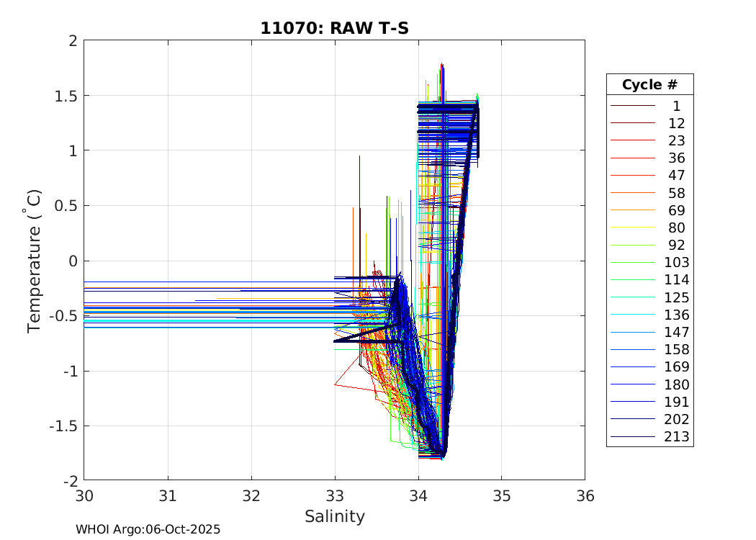
Task: Select the 'Cycle #' legend header
Action: [x=649, y=84]
